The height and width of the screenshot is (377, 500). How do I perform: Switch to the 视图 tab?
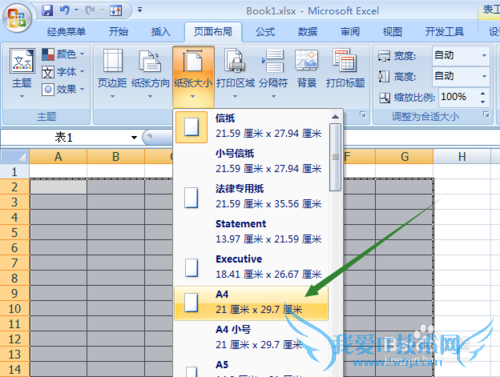tap(392, 32)
